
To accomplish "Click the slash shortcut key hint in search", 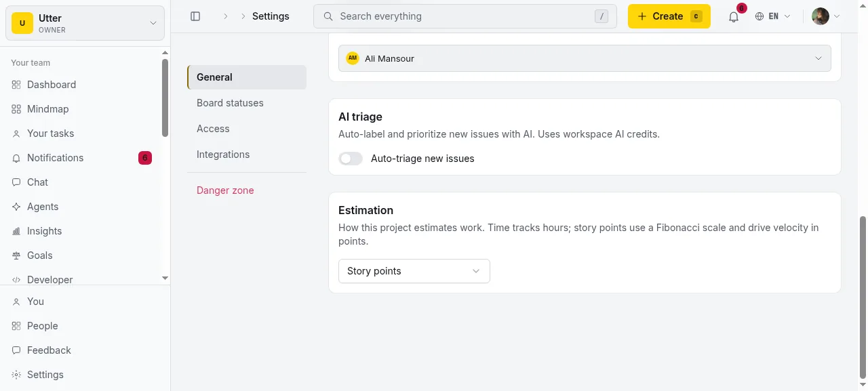I will (601, 16).
